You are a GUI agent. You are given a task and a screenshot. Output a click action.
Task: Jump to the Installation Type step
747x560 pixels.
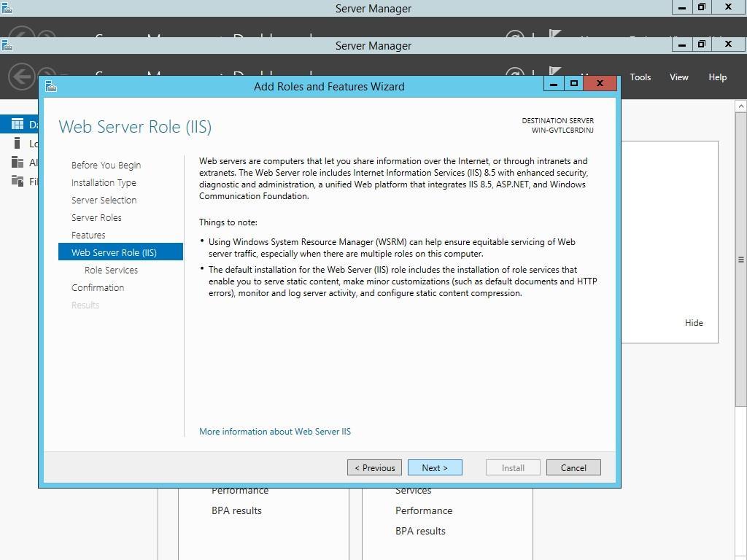pyautogui.click(x=104, y=183)
